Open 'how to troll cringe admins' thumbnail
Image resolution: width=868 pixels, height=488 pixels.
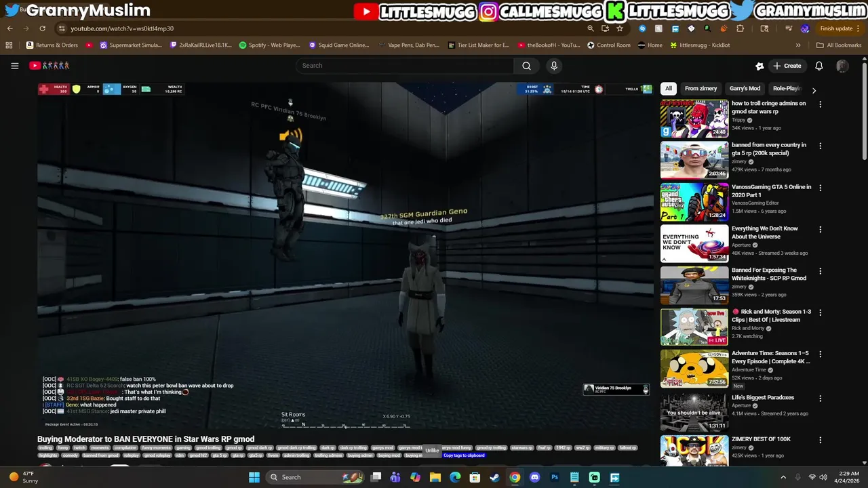click(694, 119)
